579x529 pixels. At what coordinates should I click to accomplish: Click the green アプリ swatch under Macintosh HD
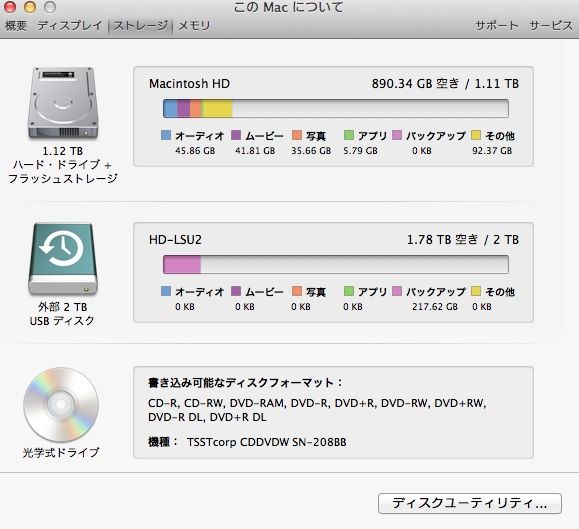[x=349, y=135]
